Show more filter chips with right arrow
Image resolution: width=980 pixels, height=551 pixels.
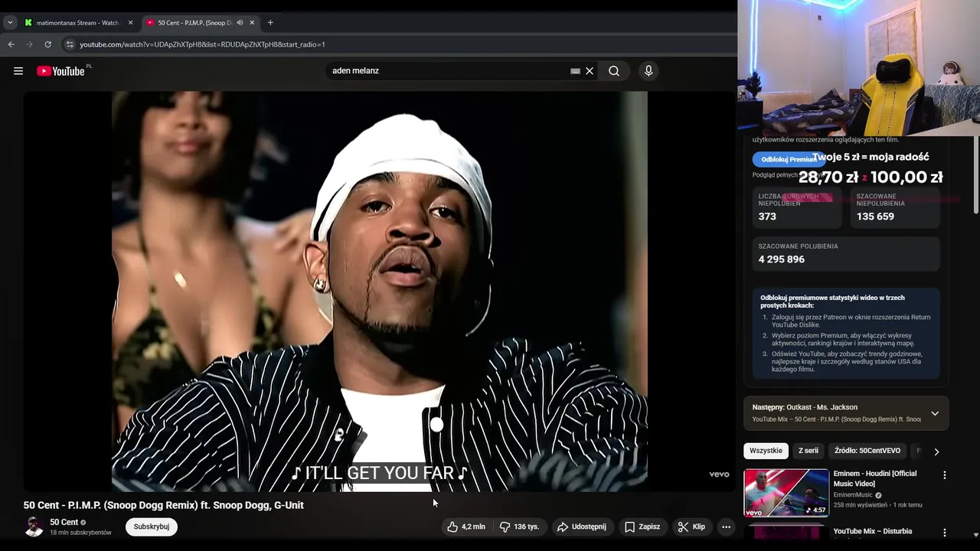click(936, 452)
